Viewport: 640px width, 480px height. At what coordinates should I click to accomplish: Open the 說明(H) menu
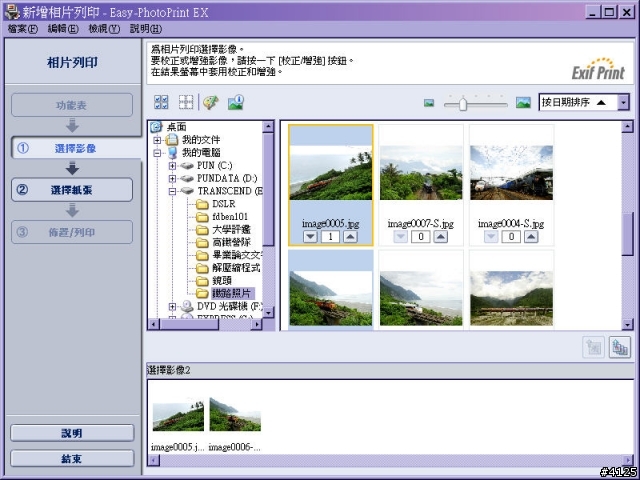pyautogui.click(x=146, y=29)
